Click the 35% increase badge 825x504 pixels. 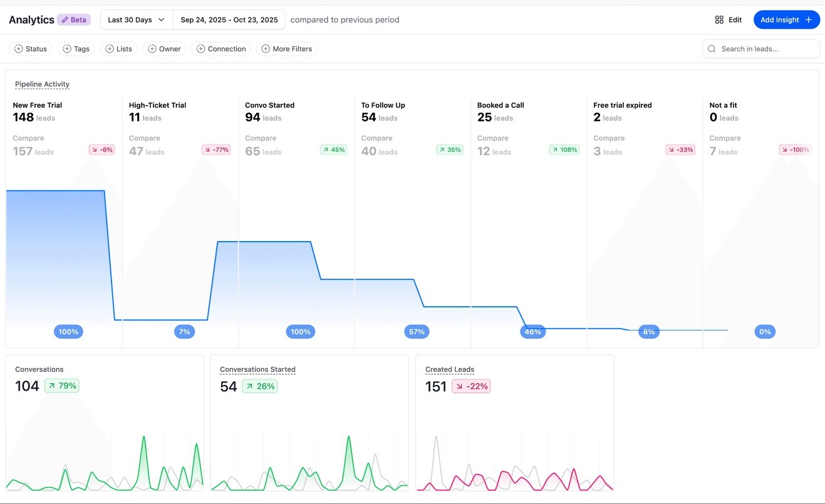point(450,150)
